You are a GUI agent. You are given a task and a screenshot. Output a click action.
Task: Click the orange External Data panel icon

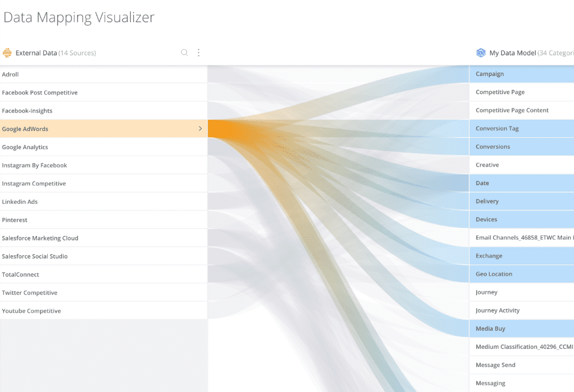pos(7,52)
